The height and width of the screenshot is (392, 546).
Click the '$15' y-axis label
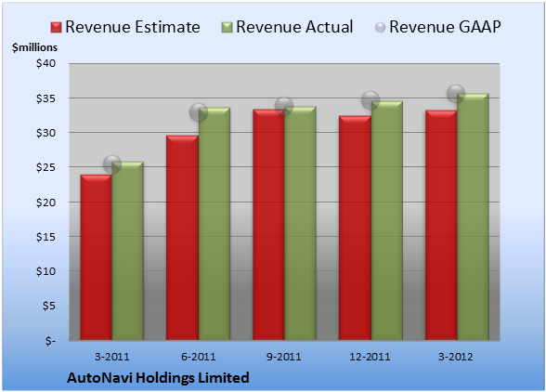(46, 237)
